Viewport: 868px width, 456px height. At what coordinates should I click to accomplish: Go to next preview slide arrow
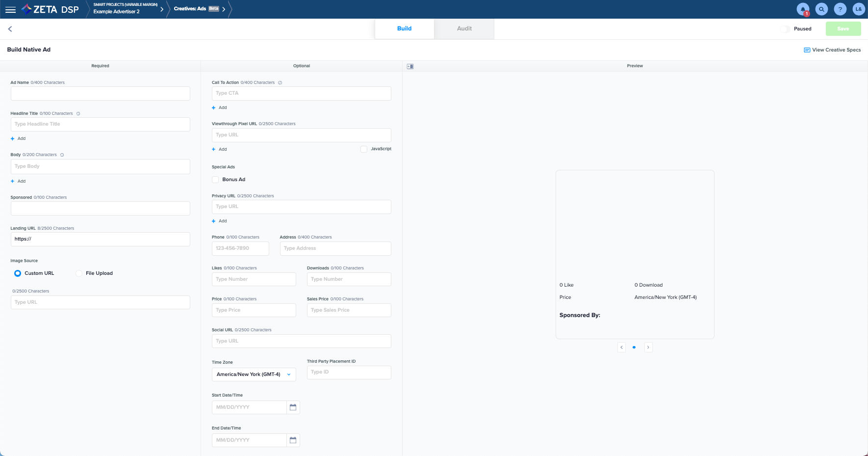pyautogui.click(x=648, y=348)
